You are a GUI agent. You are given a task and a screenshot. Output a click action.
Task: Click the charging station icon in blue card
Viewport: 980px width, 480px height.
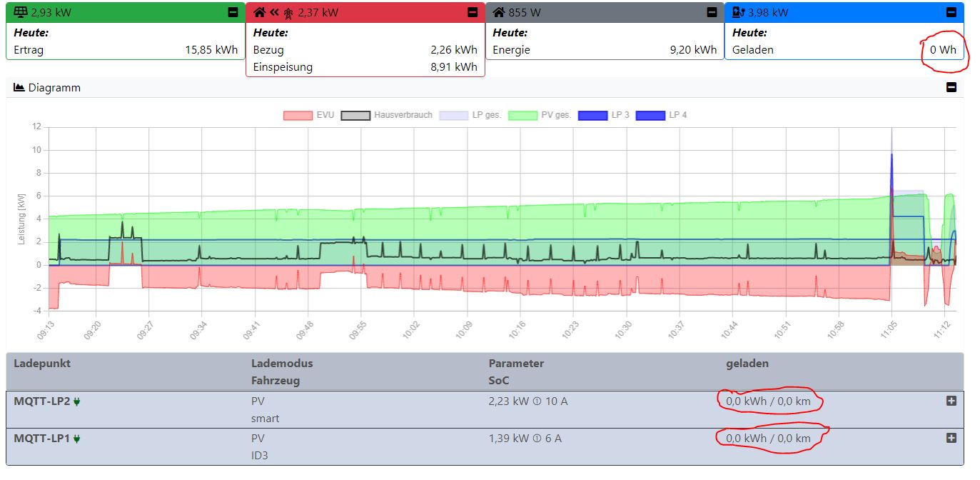[738, 12]
